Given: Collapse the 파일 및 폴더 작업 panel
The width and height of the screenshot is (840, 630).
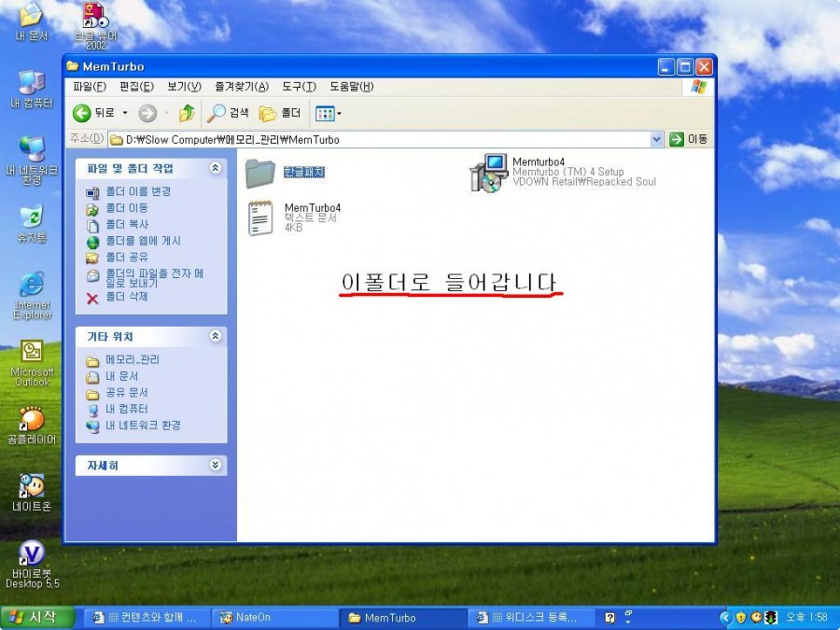Looking at the screenshot, I should click(216, 168).
